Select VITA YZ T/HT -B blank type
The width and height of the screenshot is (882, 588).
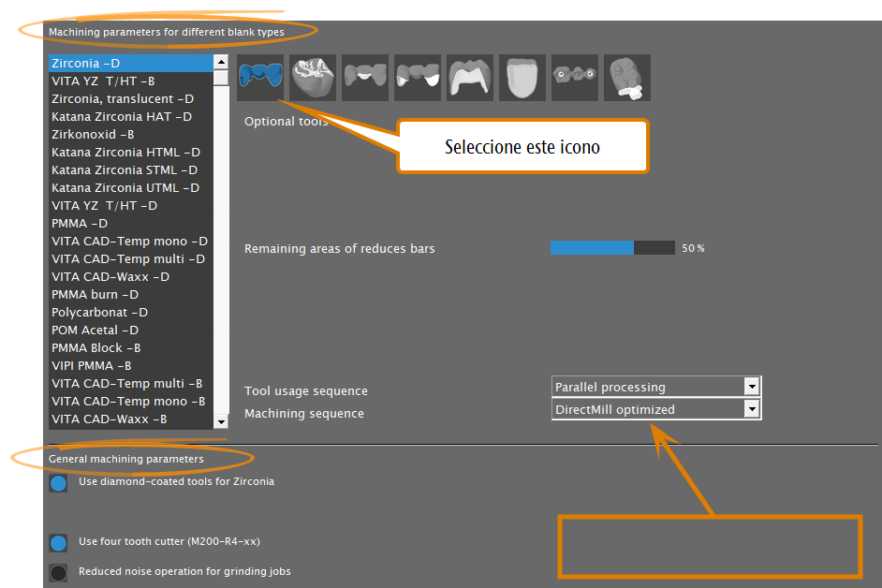(x=131, y=81)
